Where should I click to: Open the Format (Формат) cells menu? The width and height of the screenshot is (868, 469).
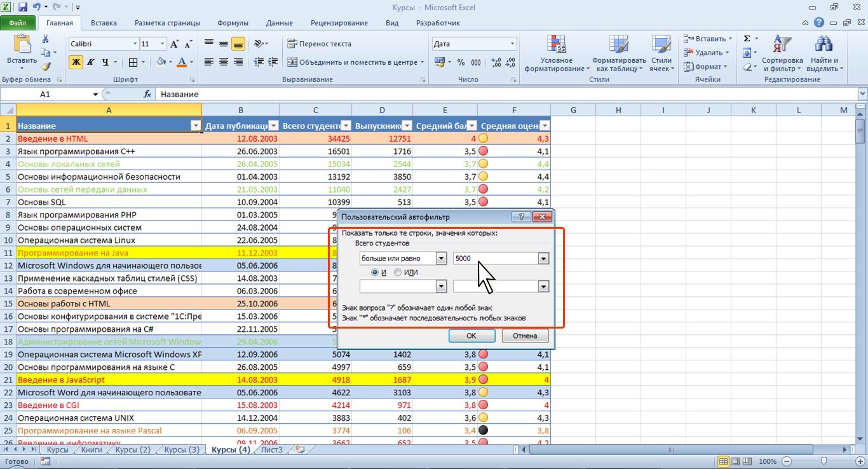[x=706, y=67]
